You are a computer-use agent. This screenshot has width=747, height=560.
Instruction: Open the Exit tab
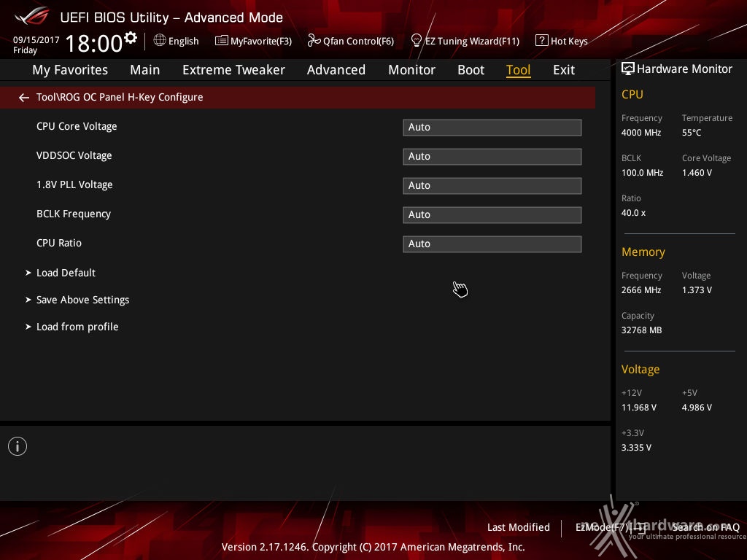pyautogui.click(x=564, y=70)
